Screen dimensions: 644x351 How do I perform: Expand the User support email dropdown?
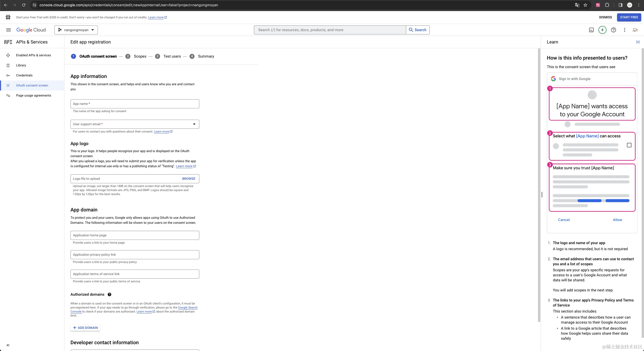pos(194,124)
